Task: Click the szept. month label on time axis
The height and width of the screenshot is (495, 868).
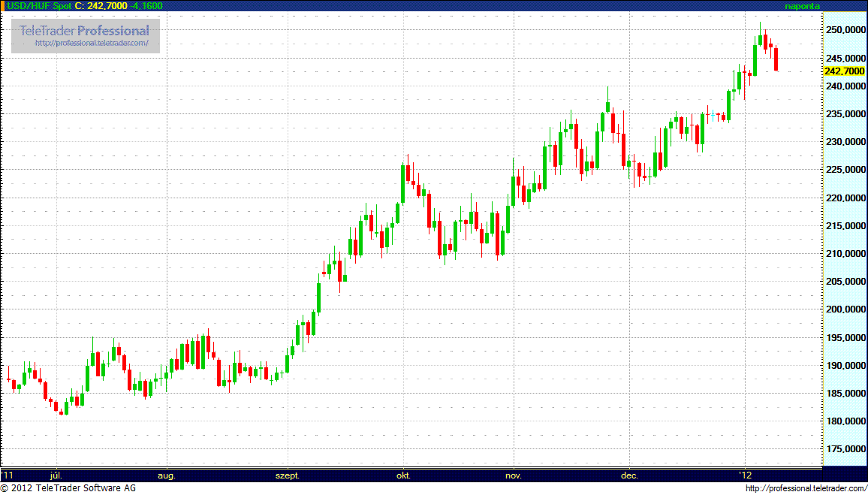Action: (x=288, y=475)
